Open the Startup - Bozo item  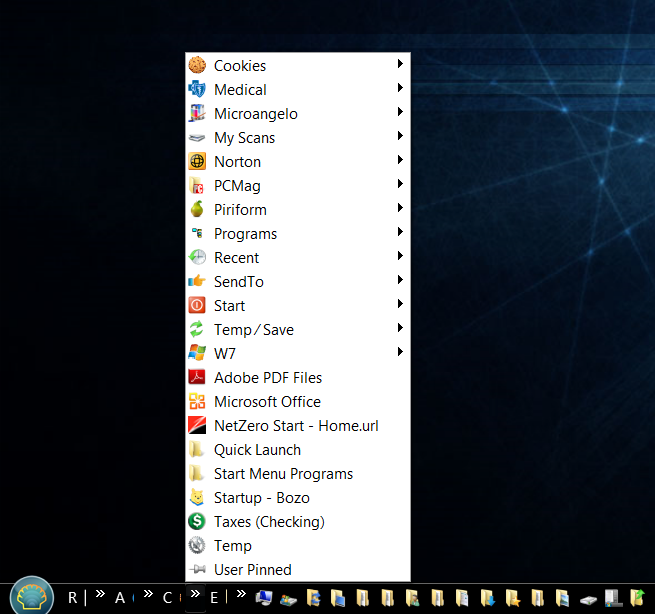click(x=261, y=497)
